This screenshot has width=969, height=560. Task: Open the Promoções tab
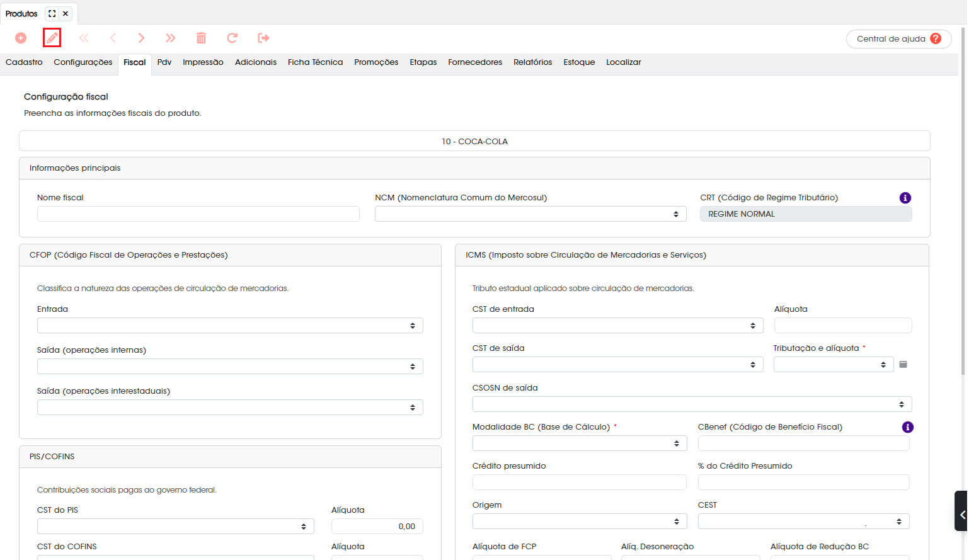tap(376, 62)
